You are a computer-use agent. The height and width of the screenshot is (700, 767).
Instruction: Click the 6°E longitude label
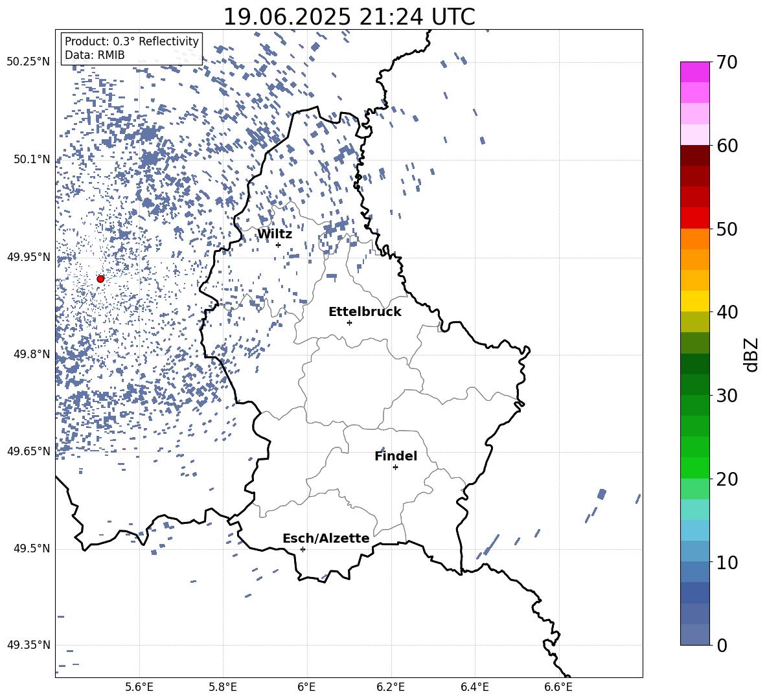[306, 687]
